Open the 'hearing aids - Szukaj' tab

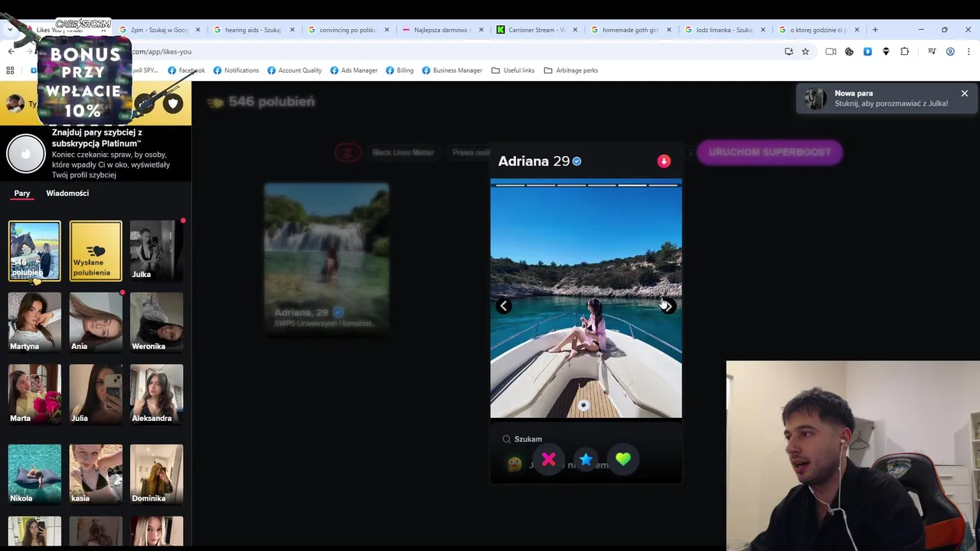(253, 30)
